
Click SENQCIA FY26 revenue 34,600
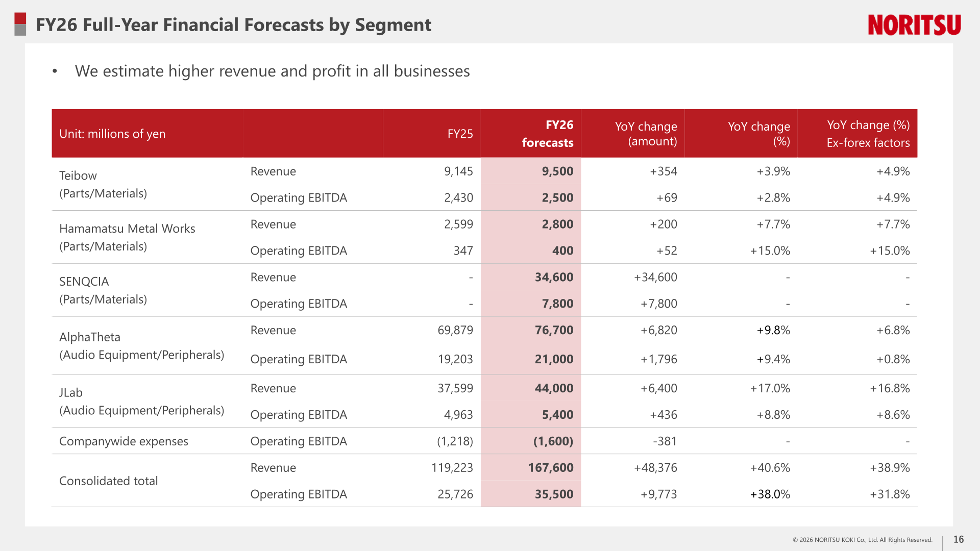(x=554, y=278)
